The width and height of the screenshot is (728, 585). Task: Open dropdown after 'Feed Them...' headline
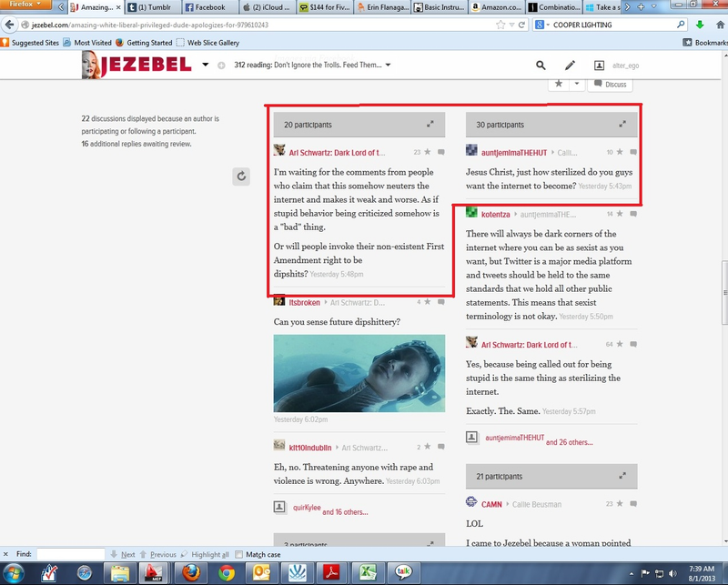tap(389, 65)
